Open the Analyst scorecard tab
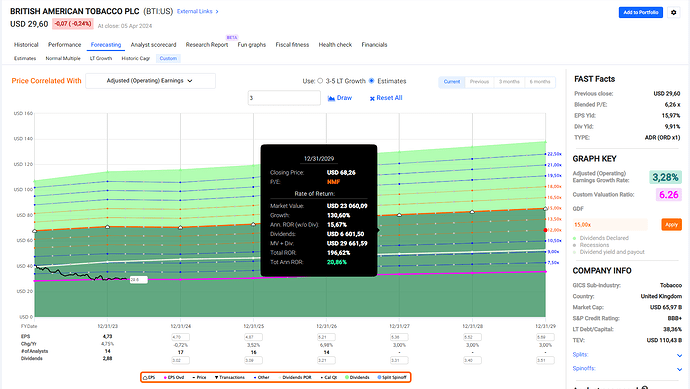 click(x=153, y=45)
